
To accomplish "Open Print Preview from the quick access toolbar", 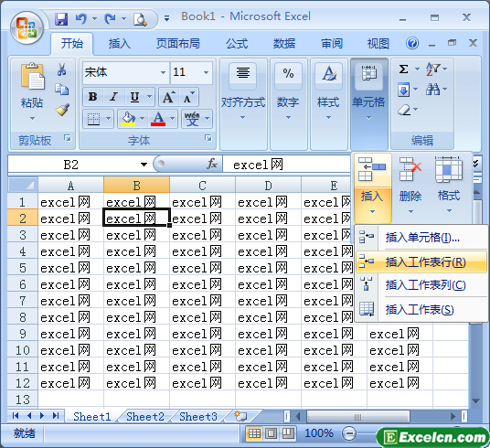I will tap(140, 19).
